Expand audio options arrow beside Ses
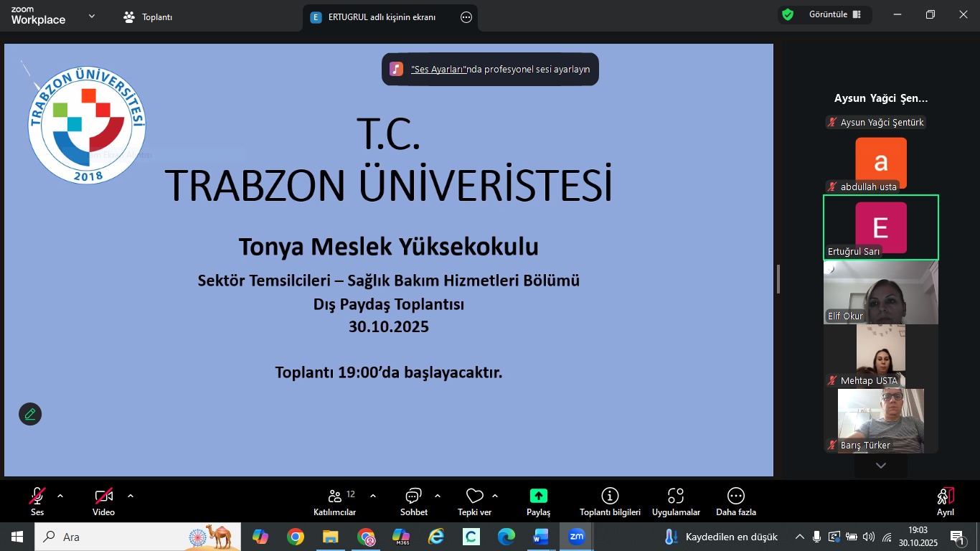 60,495
